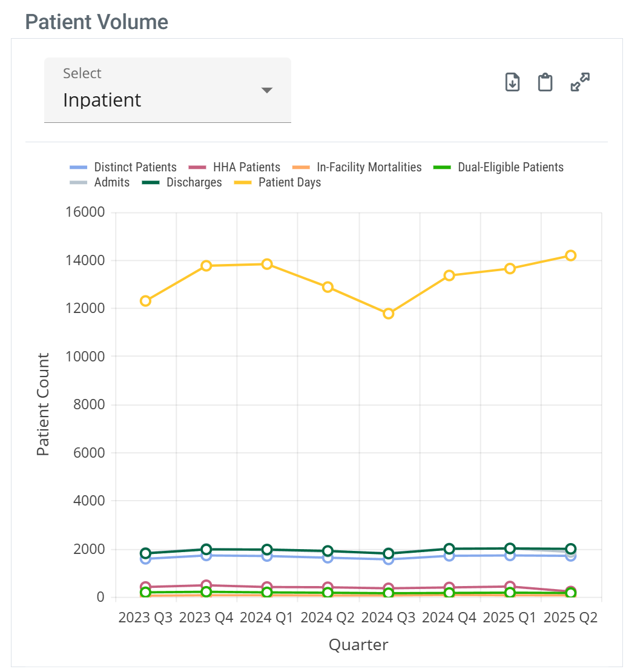This screenshot has height=672, width=626.
Task: Toggle Dual-Eligible Patients legend entry
Action: [x=510, y=167]
